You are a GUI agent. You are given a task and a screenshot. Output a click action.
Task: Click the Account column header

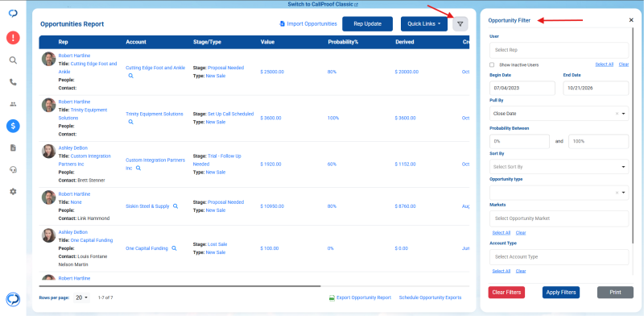tap(136, 42)
